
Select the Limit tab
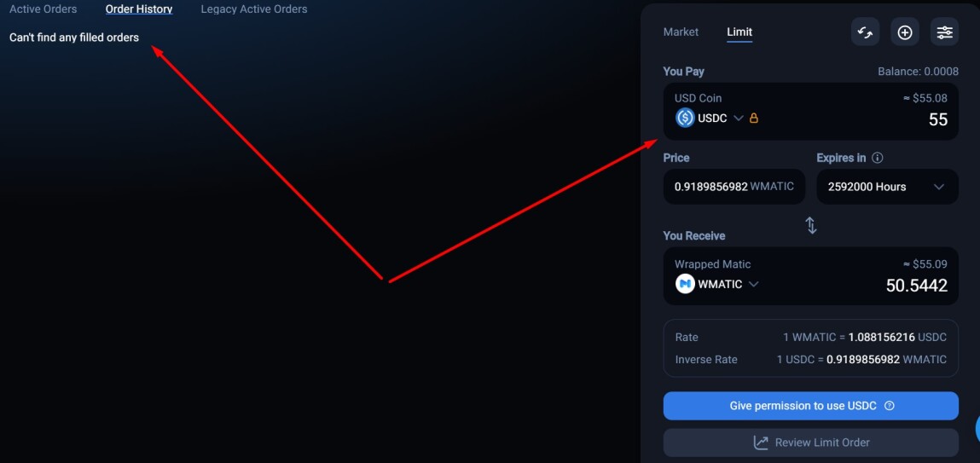coord(739,32)
